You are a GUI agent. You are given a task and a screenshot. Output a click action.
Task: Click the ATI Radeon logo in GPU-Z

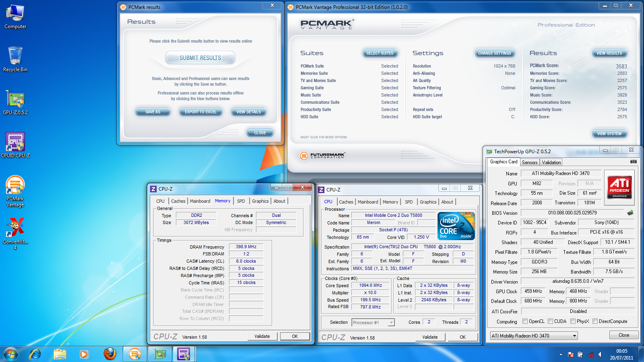(x=619, y=187)
